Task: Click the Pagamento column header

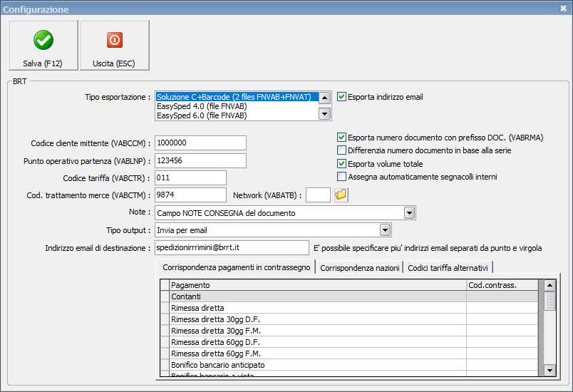Action: pos(318,285)
